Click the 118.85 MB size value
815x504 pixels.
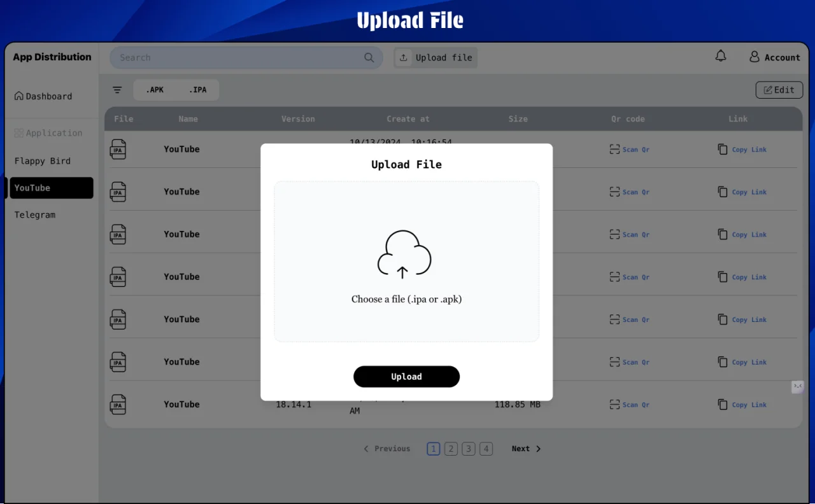[x=518, y=404]
